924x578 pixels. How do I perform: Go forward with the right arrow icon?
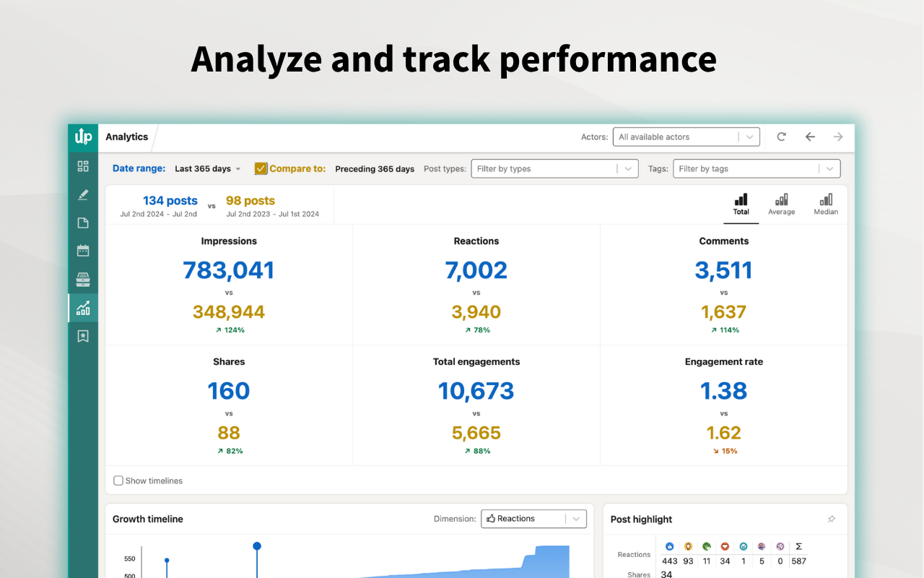tap(838, 137)
